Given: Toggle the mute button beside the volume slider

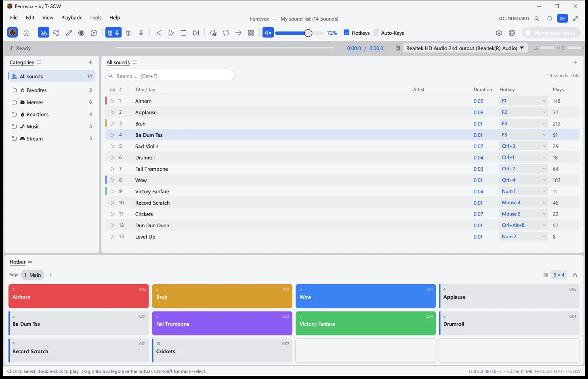Looking at the screenshot, I should point(268,33).
